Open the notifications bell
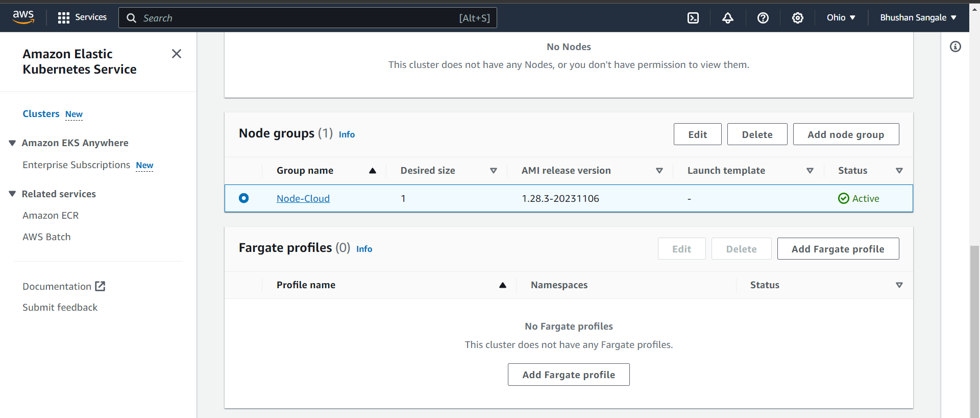 point(728,18)
